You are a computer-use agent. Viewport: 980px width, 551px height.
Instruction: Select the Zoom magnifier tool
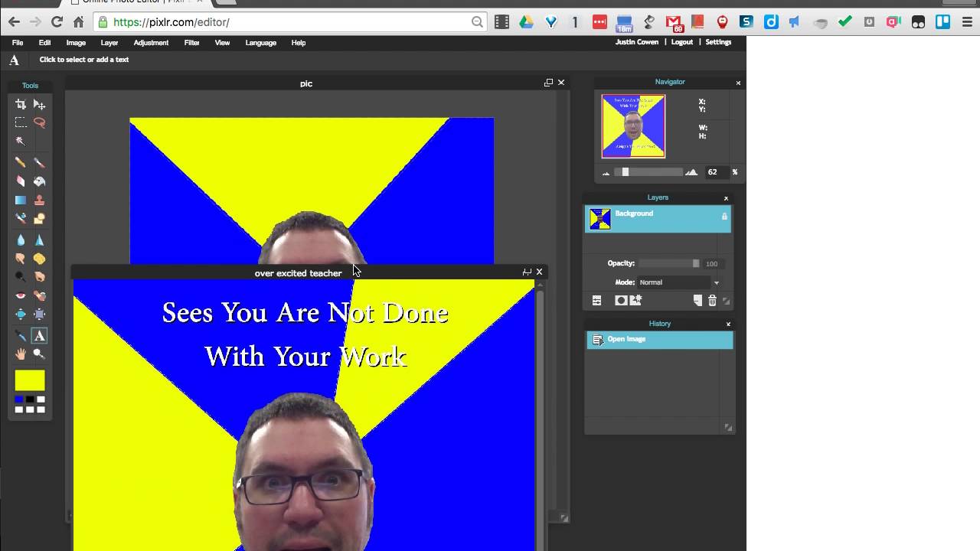(x=39, y=354)
